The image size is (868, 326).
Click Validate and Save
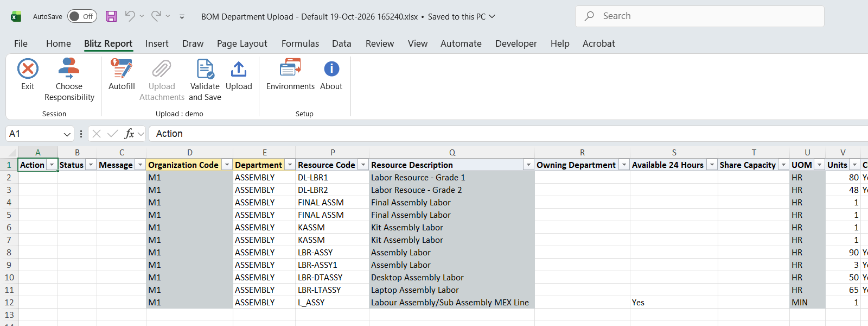tap(205, 80)
